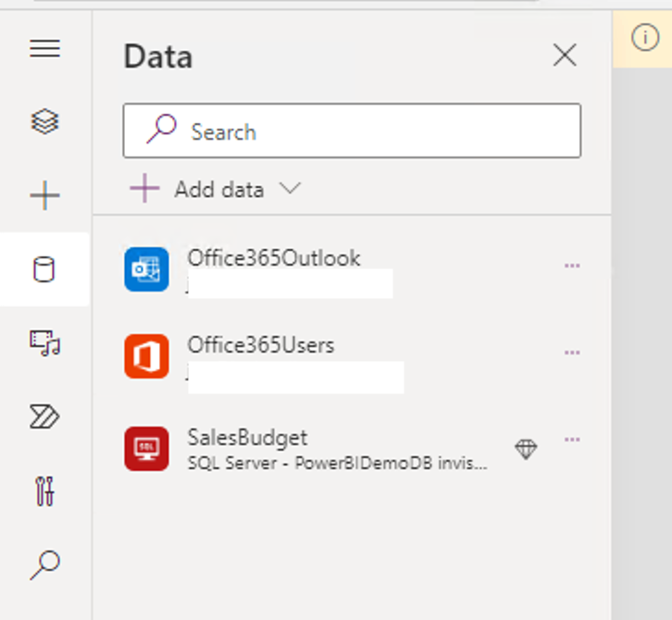Open the hamburger menu in left rail
The width and height of the screenshot is (672, 620).
(44, 48)
